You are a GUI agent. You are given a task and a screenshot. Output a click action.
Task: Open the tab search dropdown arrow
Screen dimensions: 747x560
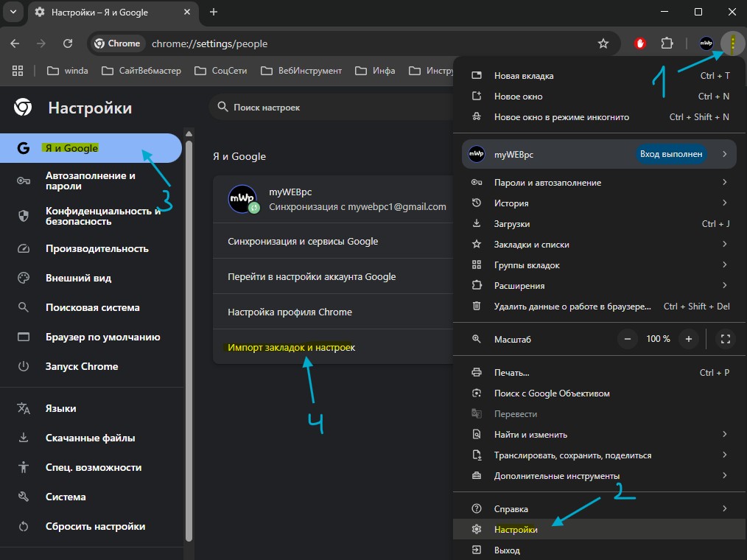pyautogui.click(x=13, y=12)
